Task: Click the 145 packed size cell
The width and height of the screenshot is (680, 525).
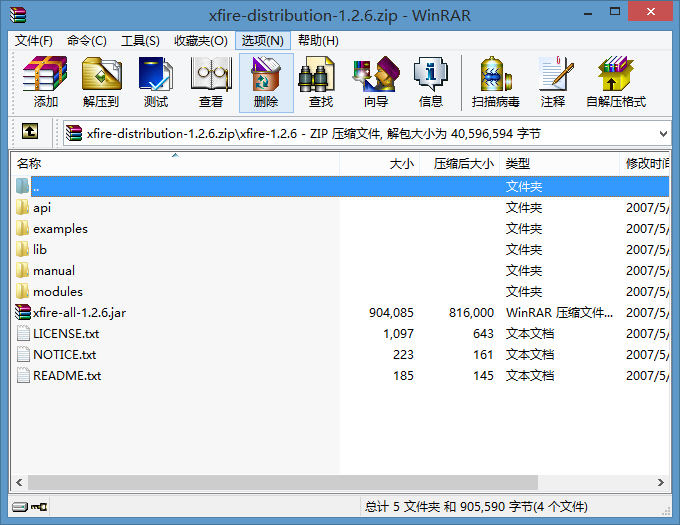Action: coord(483,375)
